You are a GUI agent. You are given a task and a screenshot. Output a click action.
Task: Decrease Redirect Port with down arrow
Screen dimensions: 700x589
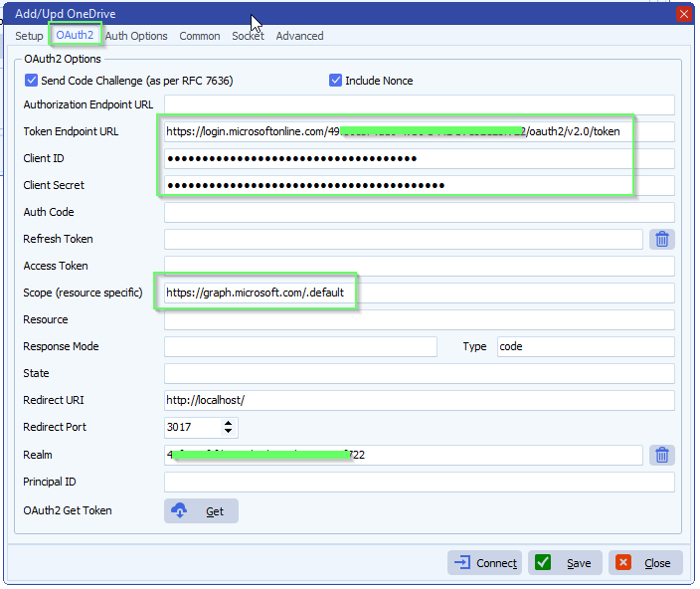(x=228, y=431)
